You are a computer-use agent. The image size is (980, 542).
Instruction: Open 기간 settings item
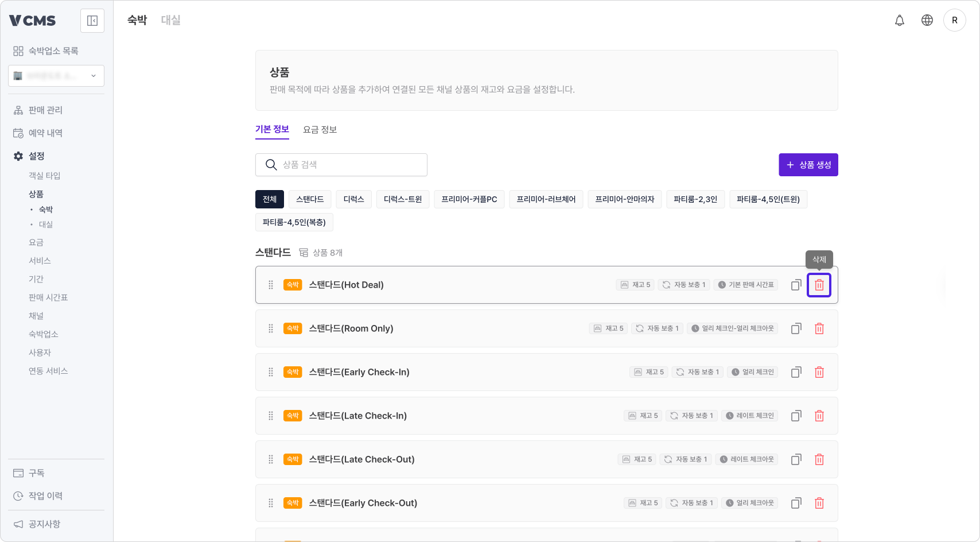tap(36, 279)
